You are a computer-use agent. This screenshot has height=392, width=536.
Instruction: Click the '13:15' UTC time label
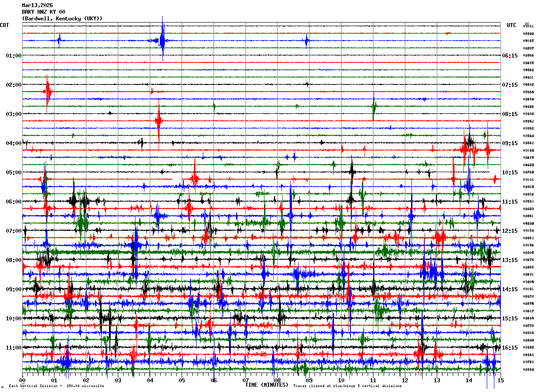510,260
